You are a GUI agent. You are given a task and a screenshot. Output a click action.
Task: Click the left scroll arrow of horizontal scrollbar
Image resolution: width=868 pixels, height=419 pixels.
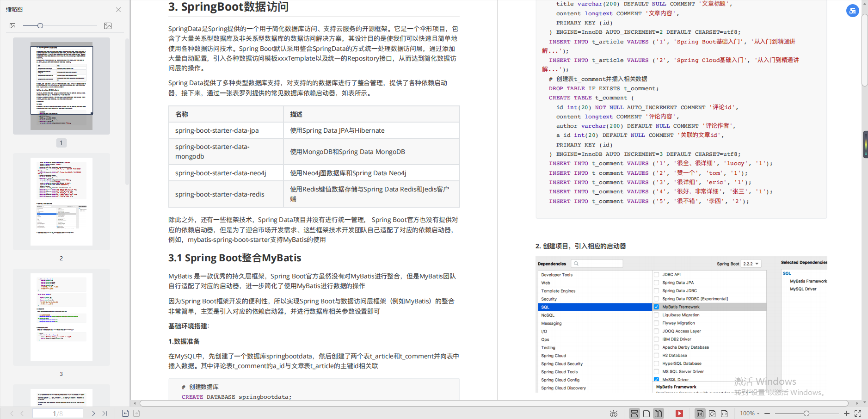pyautogui.click(x=135, y=403)
